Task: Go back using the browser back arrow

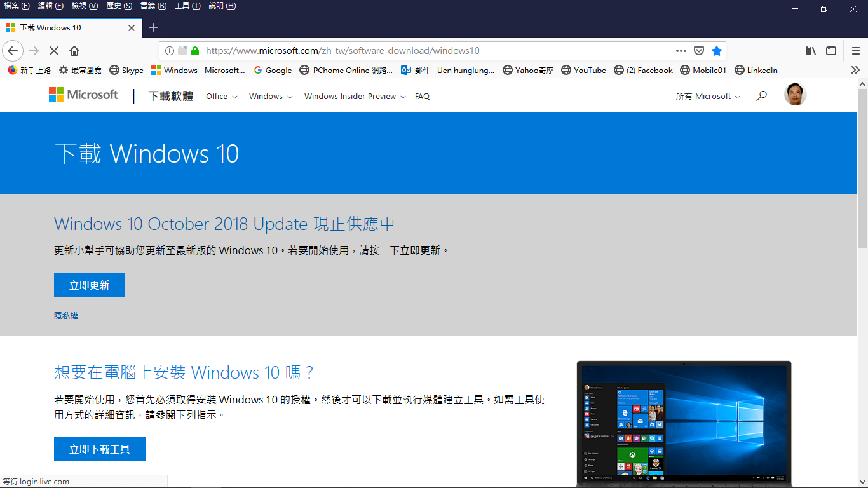Action: (13, 51)
